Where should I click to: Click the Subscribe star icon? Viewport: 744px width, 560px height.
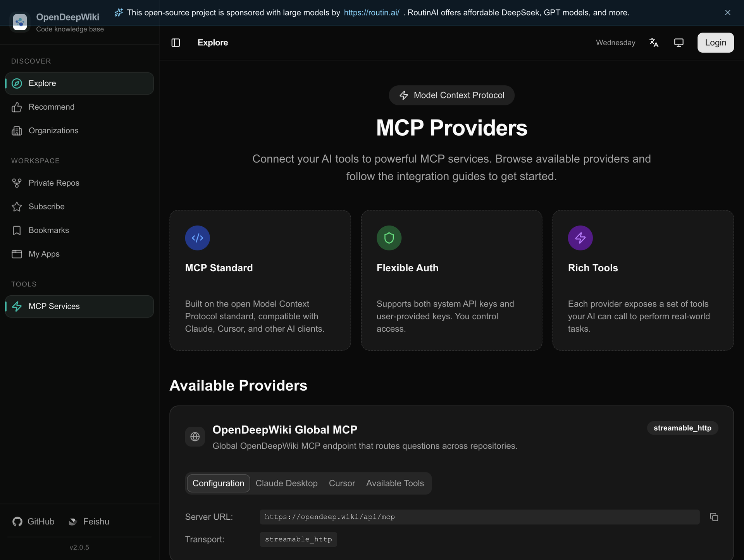tap(17, 207)
